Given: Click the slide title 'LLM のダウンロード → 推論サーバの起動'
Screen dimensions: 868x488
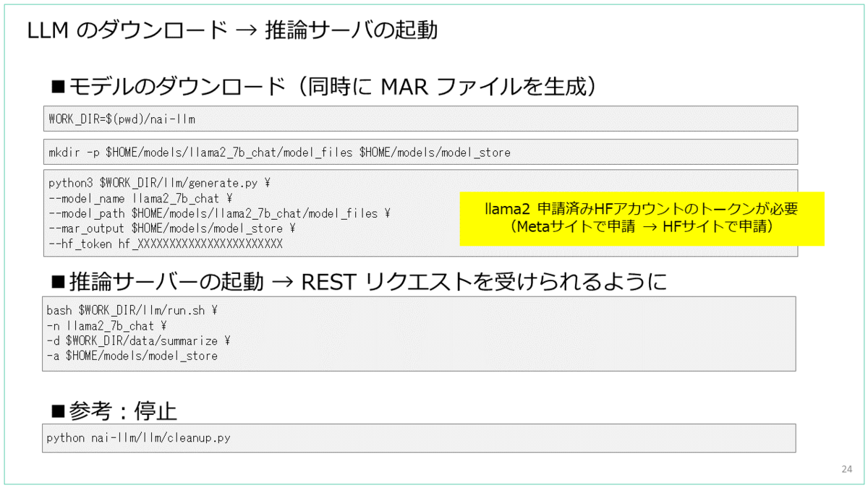Looking at the screenshot, I should coord(231,30).
